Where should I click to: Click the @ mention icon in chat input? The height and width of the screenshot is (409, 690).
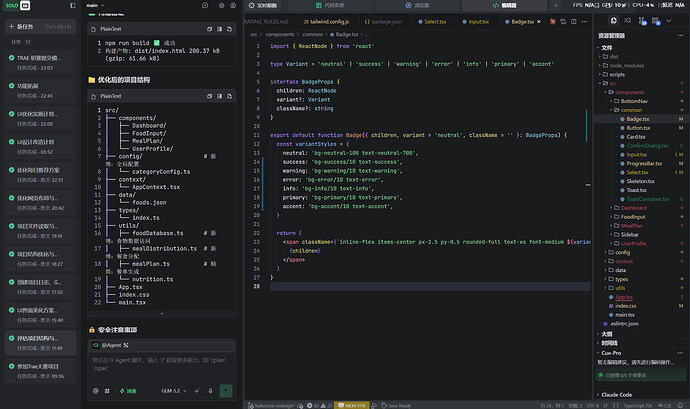96,391
